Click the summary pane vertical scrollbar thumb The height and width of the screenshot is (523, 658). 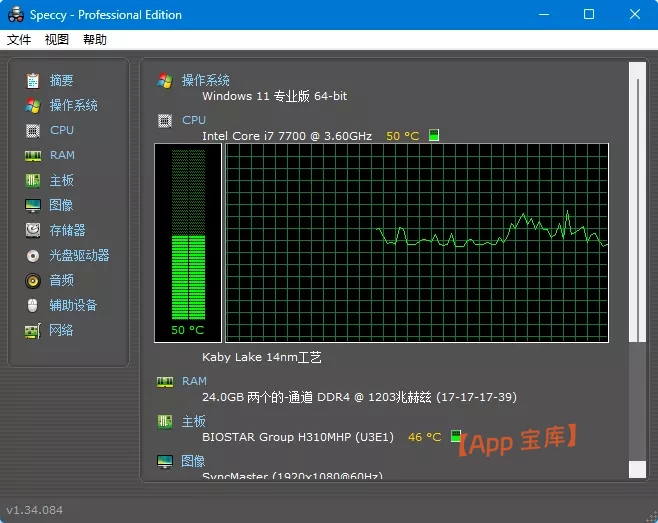click(x=637, y=202)
